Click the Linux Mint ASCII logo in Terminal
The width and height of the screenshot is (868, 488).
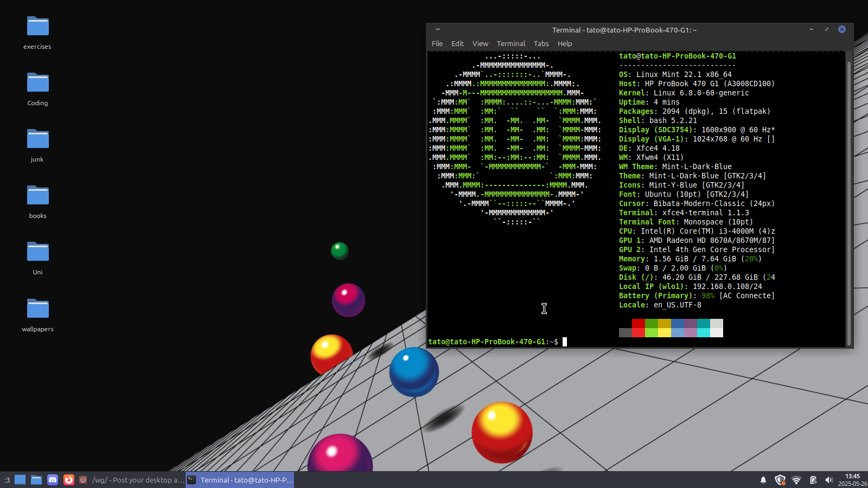pyautogui.click(x=515, y=139)
